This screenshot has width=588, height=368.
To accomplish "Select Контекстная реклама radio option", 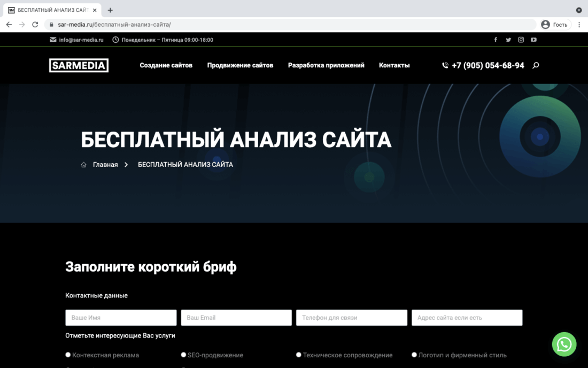I will pos(68,355).
